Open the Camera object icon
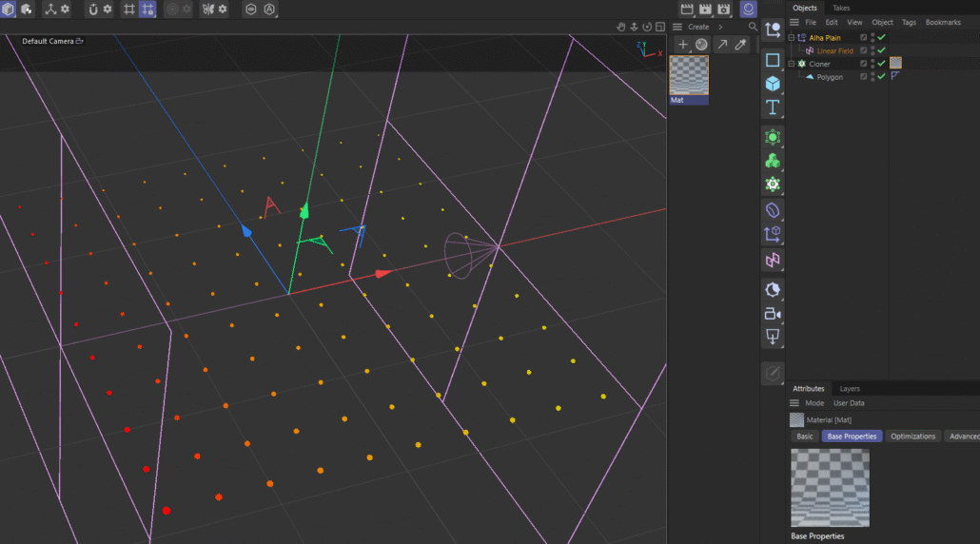The width and height of the screenshot is (980, 544). [773, 313]
